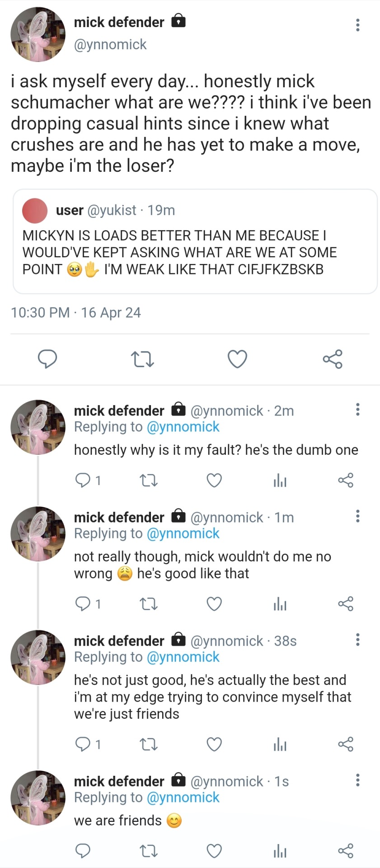Reply to the main tweet
Image resolution: width=380 pixels, height=868 pixels.
[x=47, y=359]
